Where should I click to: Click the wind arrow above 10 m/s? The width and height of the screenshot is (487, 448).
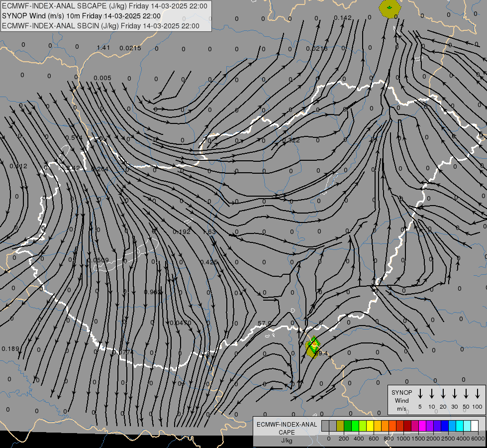431,394
